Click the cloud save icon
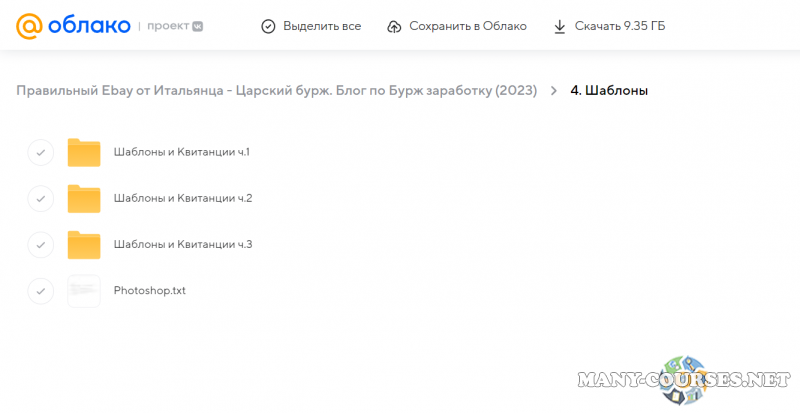The width and height of the screenshot is (800, 413). point(394,26)
